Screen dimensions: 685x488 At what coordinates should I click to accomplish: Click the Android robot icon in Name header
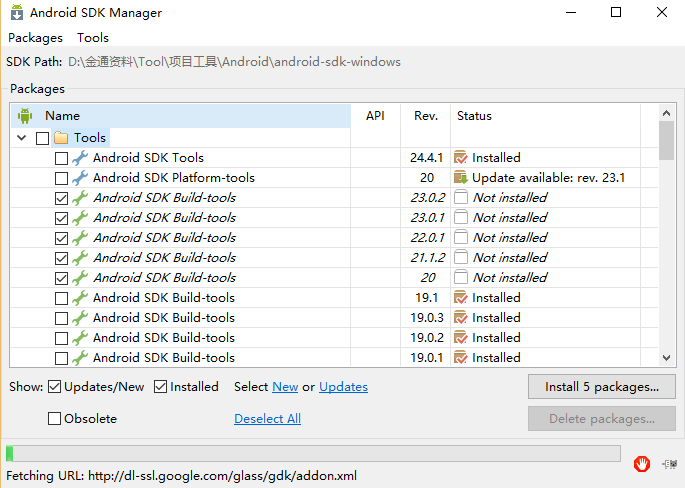coord(25,116)
